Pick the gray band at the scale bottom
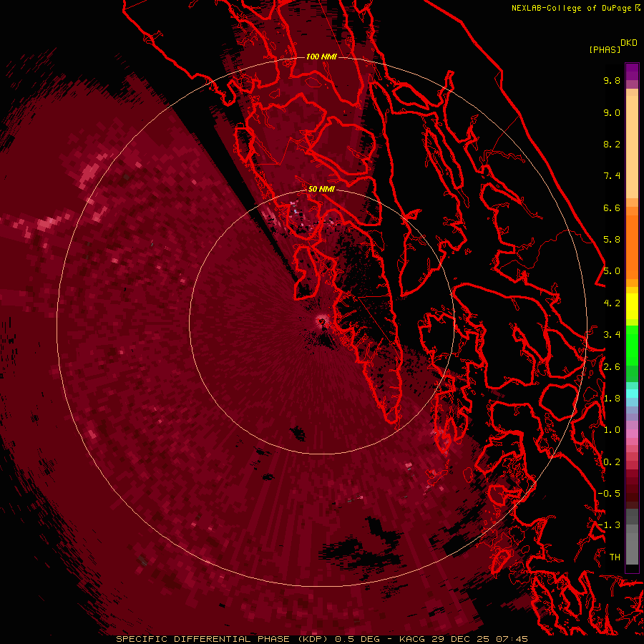This screenshot has width=644, height=644. point(632,537)
